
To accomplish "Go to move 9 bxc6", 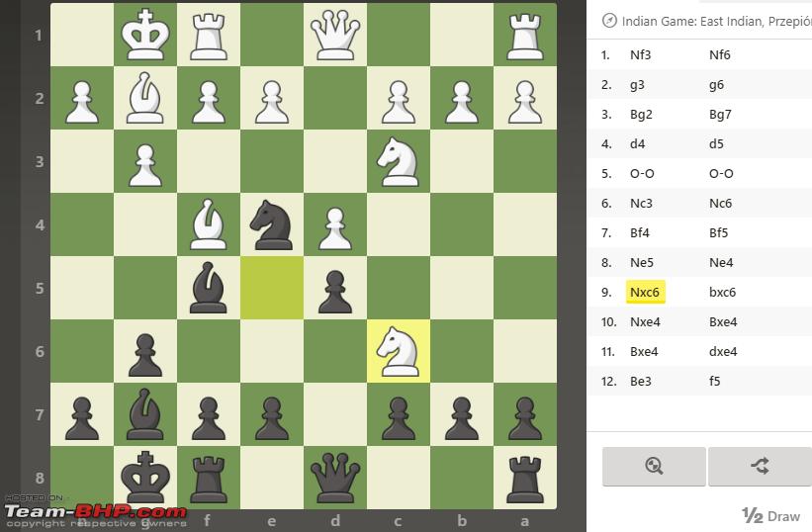I will click(x=722, y=293).
